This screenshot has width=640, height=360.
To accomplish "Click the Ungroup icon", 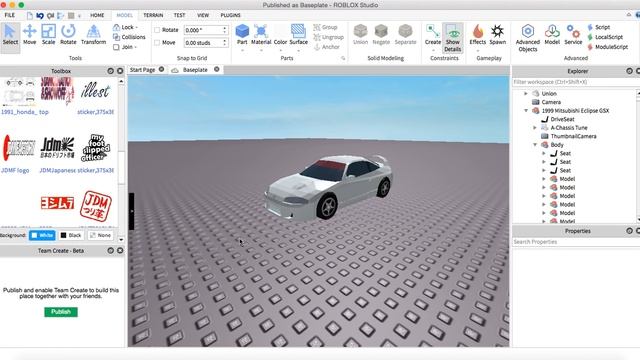I will tap(329, 37).
